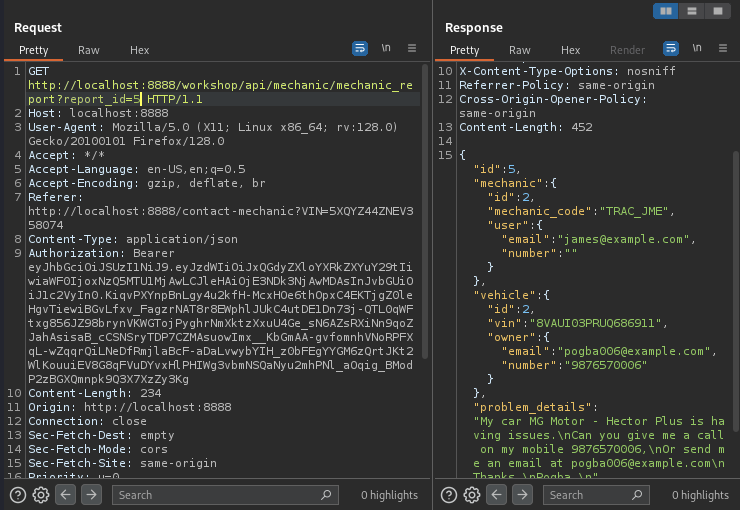Click Referrer-Policy response header
The image size is (740, 510).
(x=557, y=85)
